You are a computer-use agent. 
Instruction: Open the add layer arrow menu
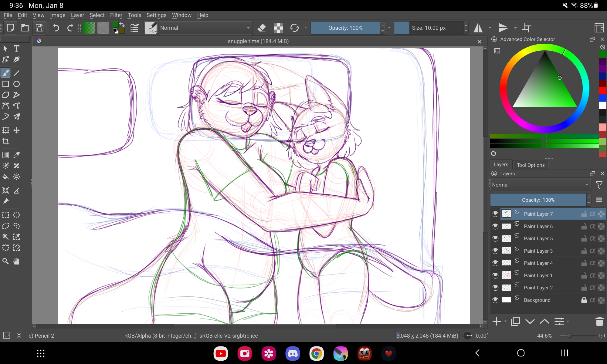[x=505, y=321]
